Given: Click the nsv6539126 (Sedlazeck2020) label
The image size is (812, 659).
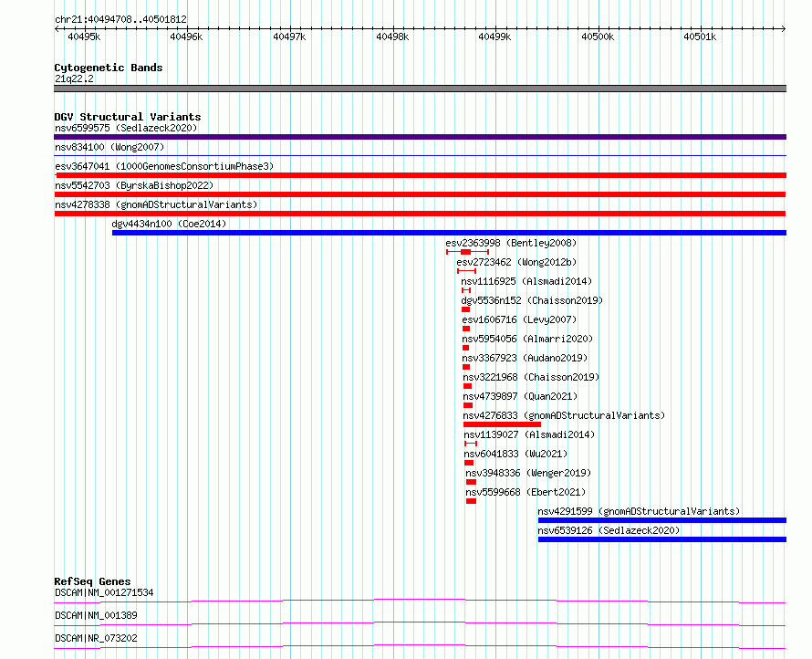Looking at the screenshot, I should (x=609, y=530).
